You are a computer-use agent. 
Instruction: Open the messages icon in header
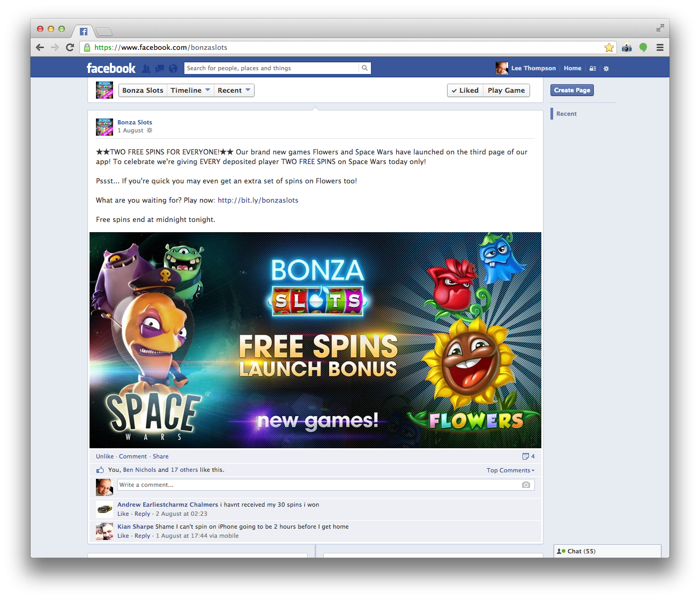click(x=160, y=69)
